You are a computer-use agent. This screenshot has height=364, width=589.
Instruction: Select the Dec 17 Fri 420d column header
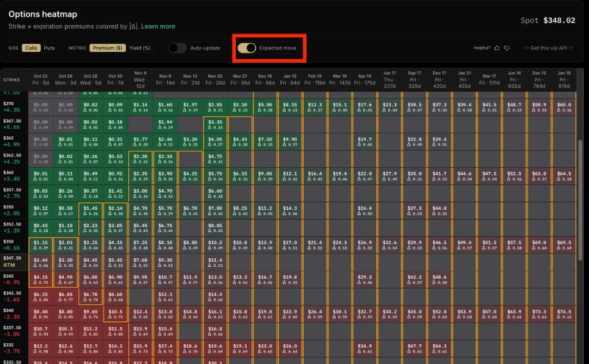[439, 79]
